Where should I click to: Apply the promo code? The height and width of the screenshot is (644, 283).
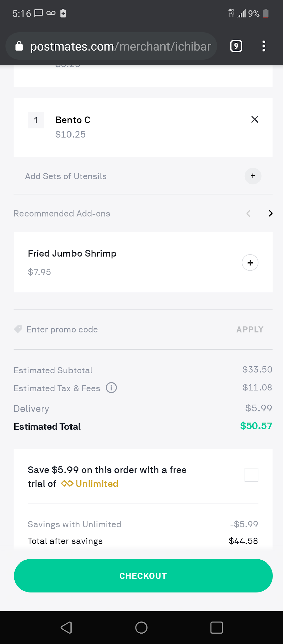point(249,329)
